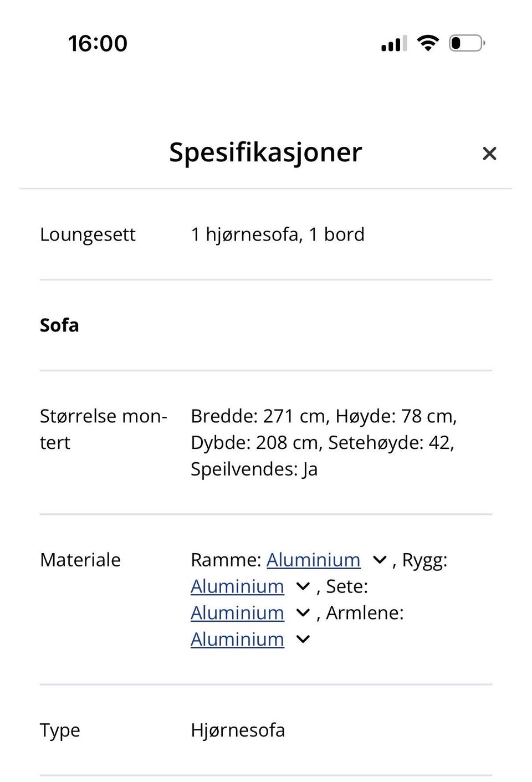The height and width of the screenshot is (782, 532).
Task: Close the Spesifikasjoner dialog
Action: pyautogui.click(x=490, y=154)
